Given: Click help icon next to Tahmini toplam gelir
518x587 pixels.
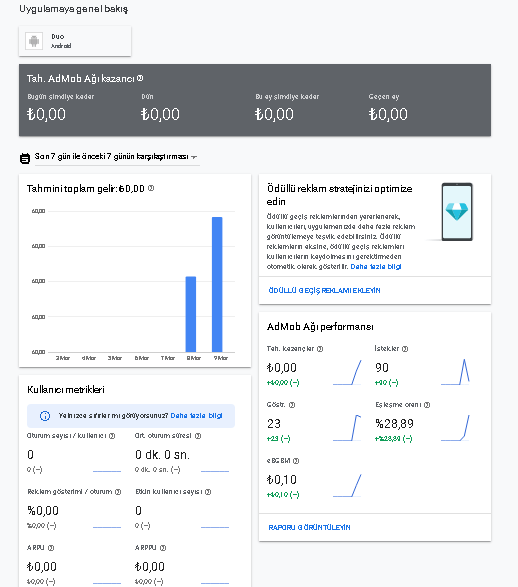Looking at the screenshot, I should click(x=151, y=188).
